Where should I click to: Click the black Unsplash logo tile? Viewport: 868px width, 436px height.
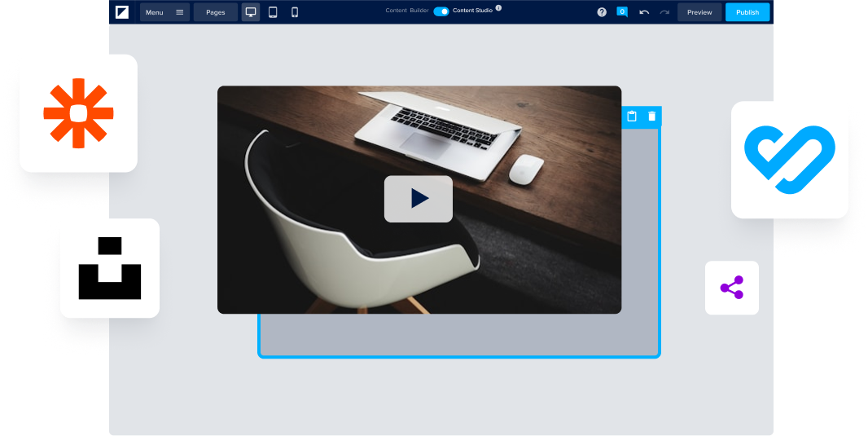point(109,268)
